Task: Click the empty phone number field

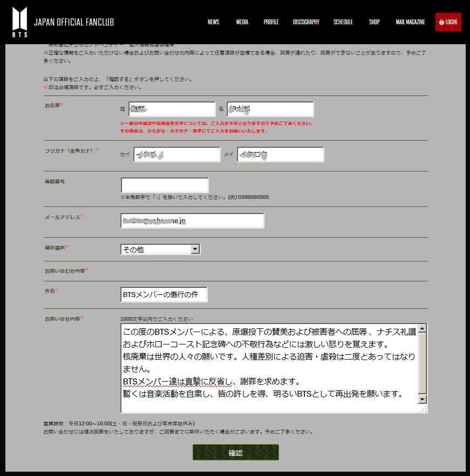Action: click(x=165, y=185)
